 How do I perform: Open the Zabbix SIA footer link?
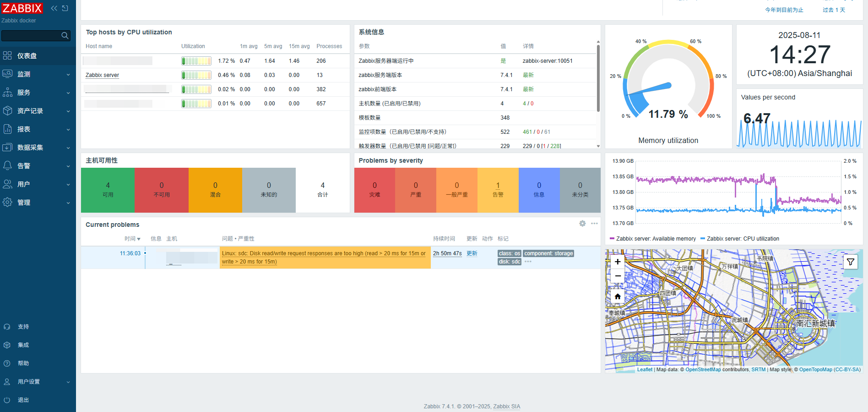click(506, 407)
